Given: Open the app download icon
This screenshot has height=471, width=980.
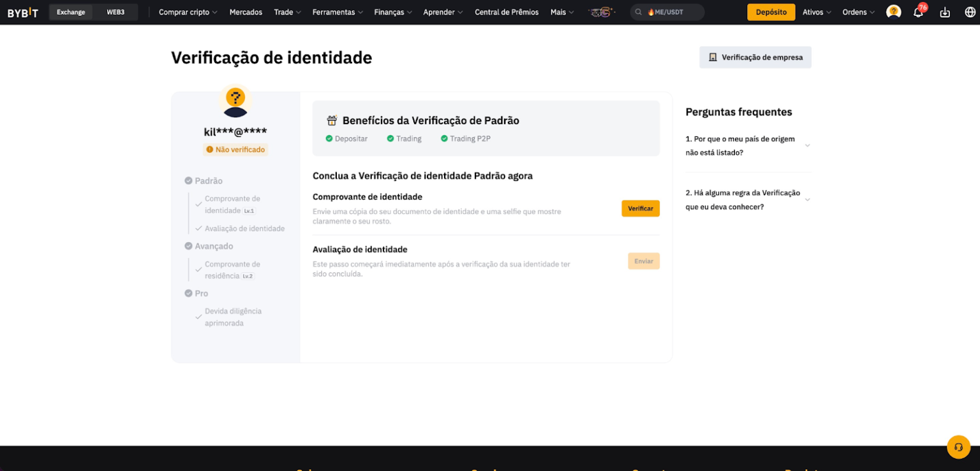Looking at the screenshot, I should click(x=944, y=11).
